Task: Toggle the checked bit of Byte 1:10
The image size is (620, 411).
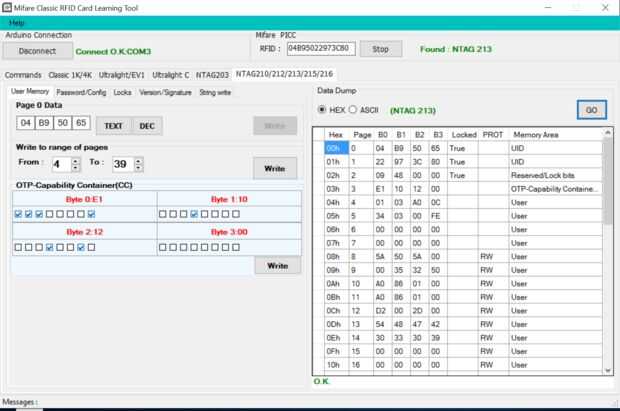Action: pyautogui.click(x=194, y=214)
